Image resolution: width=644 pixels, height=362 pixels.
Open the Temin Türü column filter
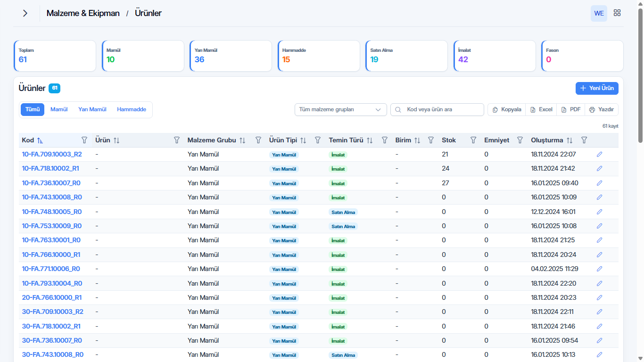(x=385, y=140)
